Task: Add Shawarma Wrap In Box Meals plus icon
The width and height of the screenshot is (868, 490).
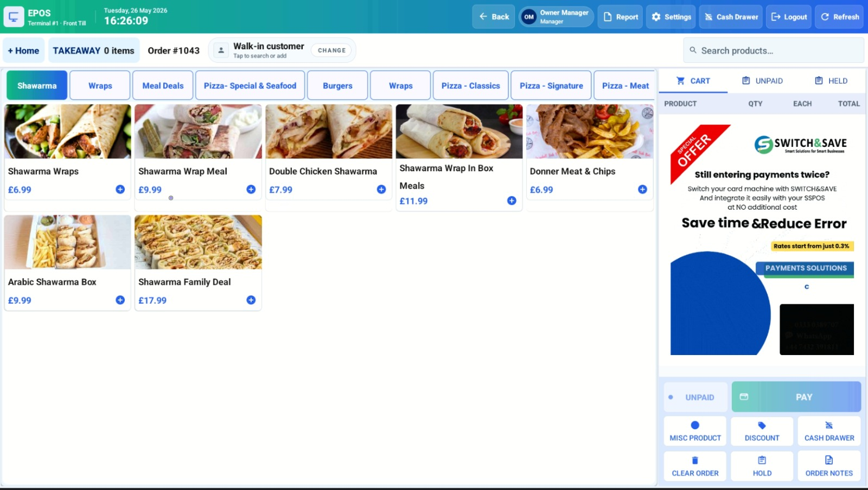Action: (x=512, y=201)
